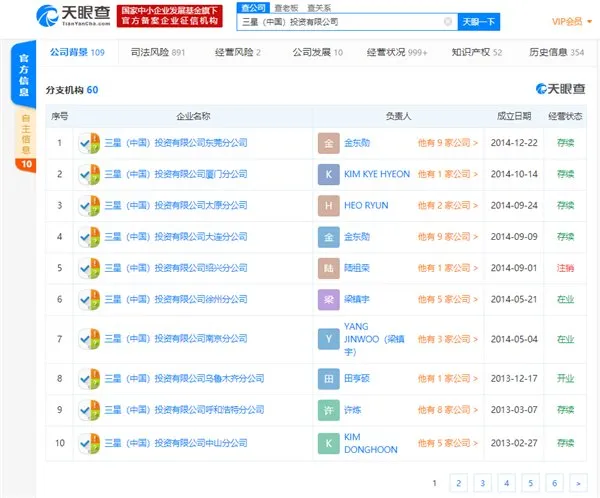Click 金 avatar icon in row 4
This screenshot has height=498, width=600.
[329, 237]
